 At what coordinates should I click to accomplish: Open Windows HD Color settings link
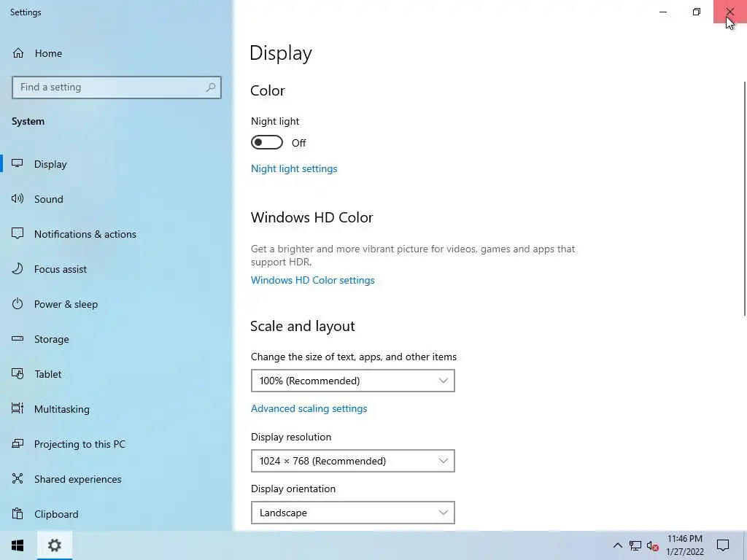coord(312,280)
